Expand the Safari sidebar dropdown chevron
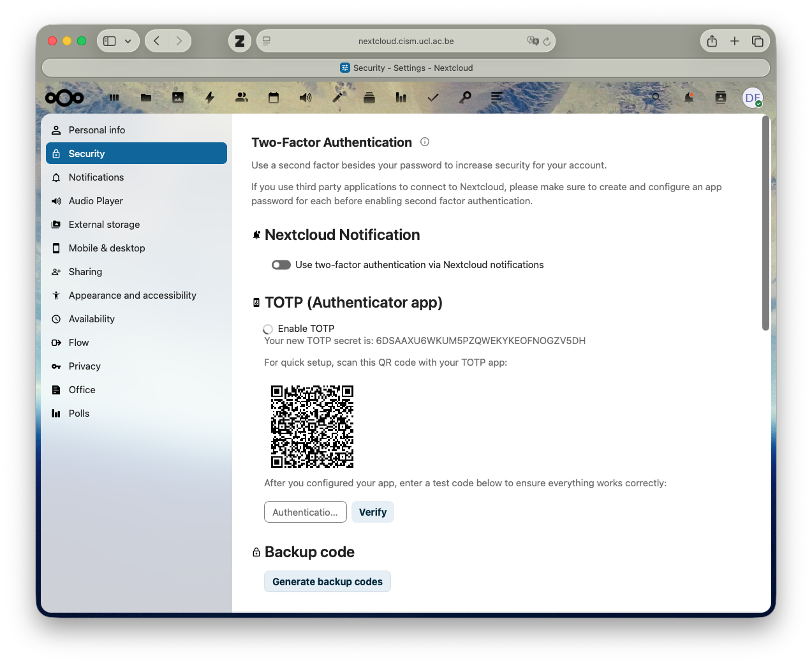Image resolution: width=812 pixels, height=665 pixels. (x=128, y=41)
